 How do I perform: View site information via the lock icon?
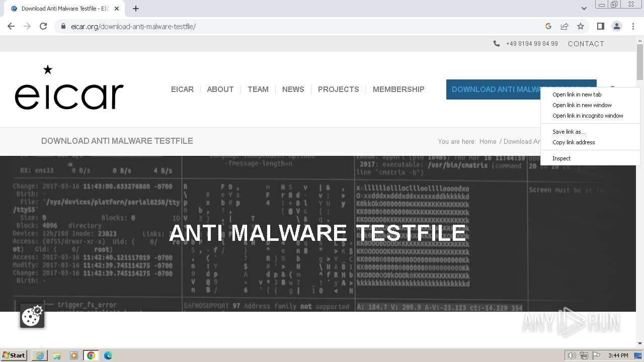[x=63, y=26]
